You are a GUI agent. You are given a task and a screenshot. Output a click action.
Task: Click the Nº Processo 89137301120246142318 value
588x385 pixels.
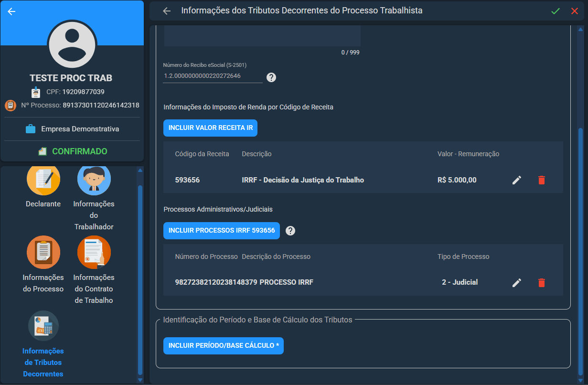click(x=101, y=105)
